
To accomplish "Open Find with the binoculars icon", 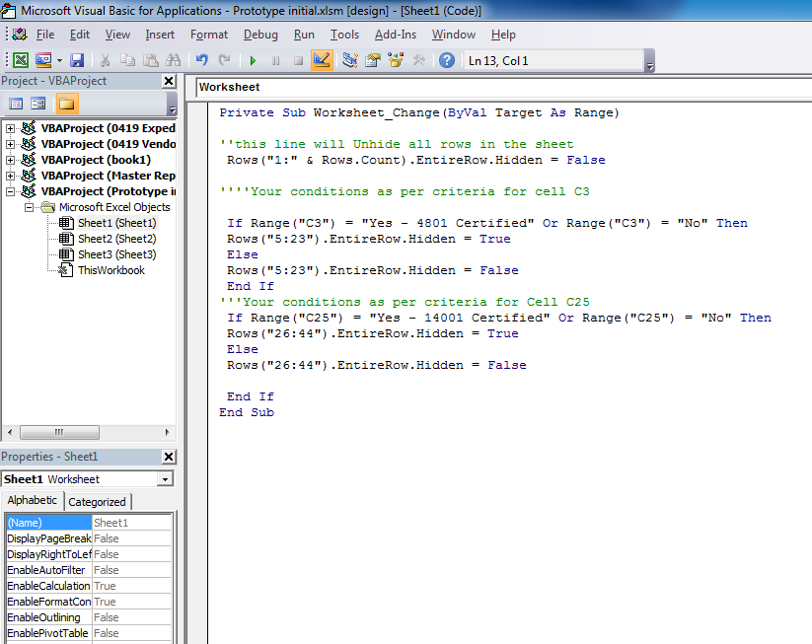I will 174,60.
